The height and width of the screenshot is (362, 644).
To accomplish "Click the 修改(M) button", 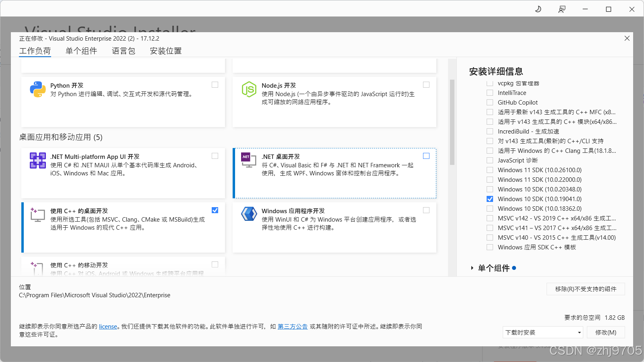I will (606, 333).
